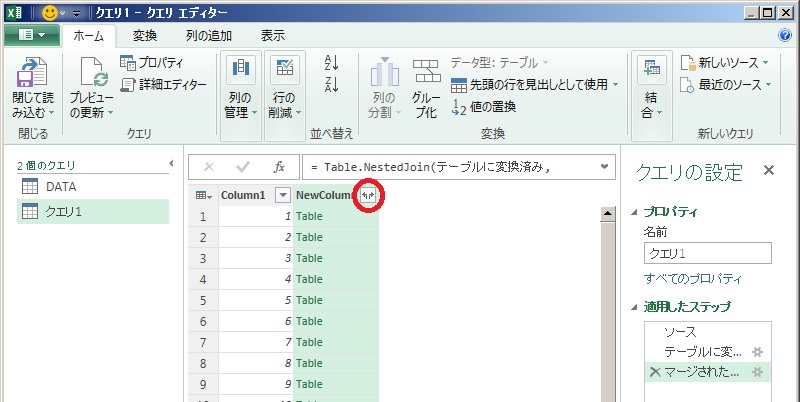This screenshot has height=402, width=800.
Task: Select the DATA query
Action: tap(93, 187)
